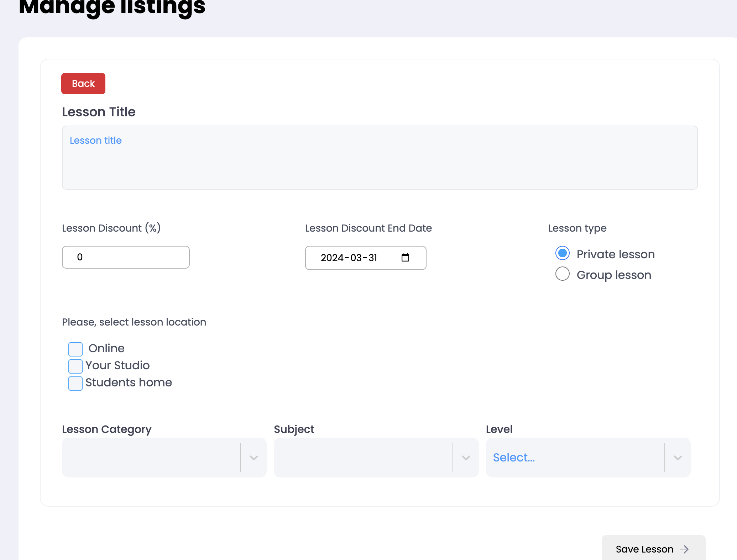Select the Private lesson radio button
The image size is (737, 560).
point(562,253)
